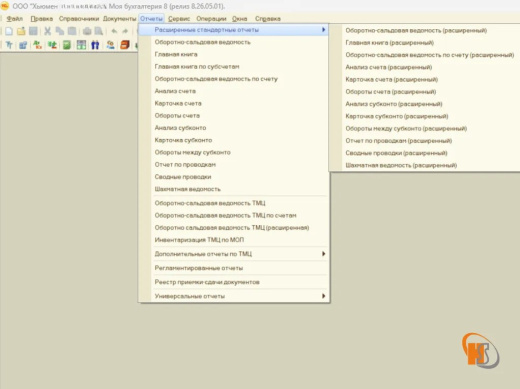Click the Cut scissors icon
This screenshot has height=389, width=520.
pos(48,31)
